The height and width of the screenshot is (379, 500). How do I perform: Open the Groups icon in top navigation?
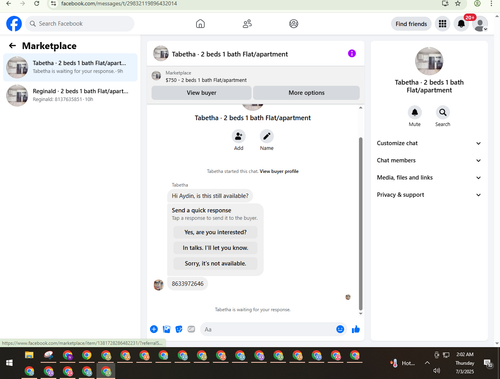click(x=294, y=24)
